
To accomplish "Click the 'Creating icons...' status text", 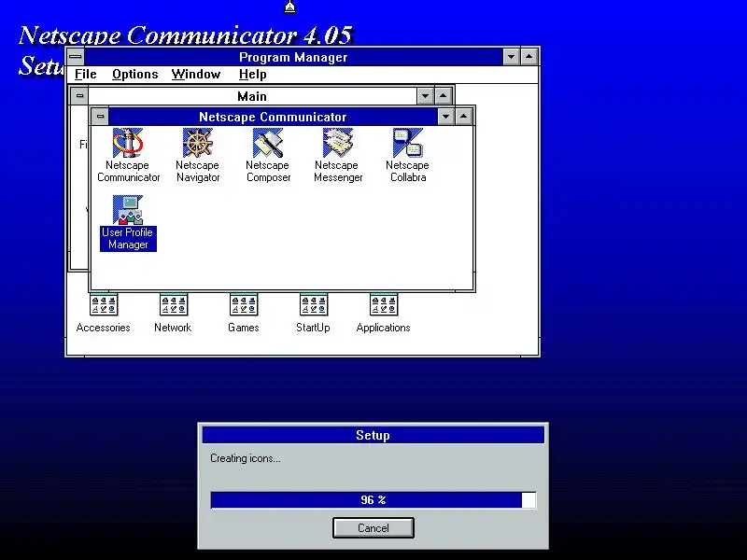I will [x=246, y=458].
